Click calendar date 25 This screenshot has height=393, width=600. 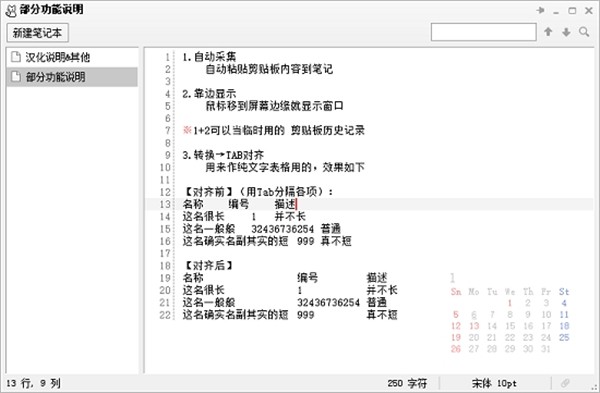(564, 338)
